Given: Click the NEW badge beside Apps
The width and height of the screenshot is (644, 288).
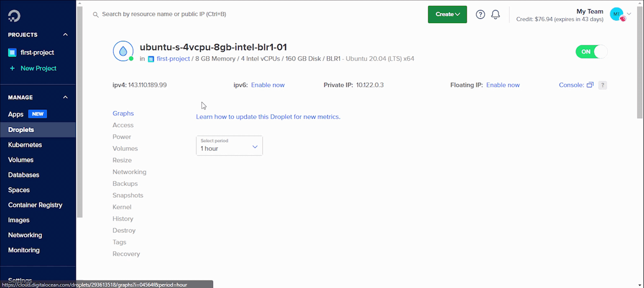Looking at the screenshot, I should coord(38,114).
